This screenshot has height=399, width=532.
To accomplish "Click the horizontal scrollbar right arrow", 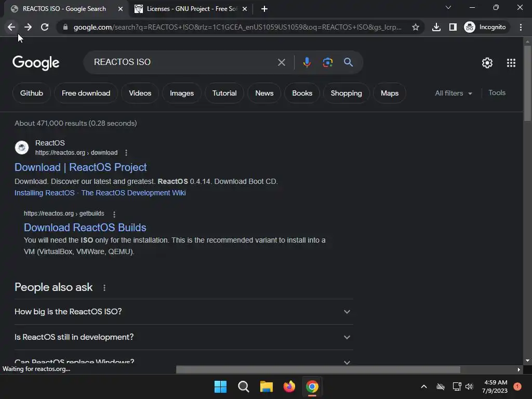I will tap(518, 369).
